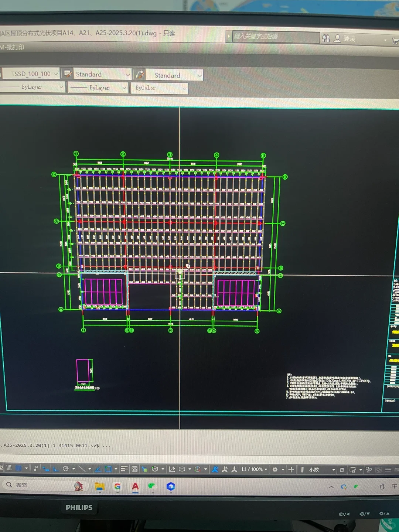
Task: Toggle lineweight display icon
Action: click(x=124, y=469)
